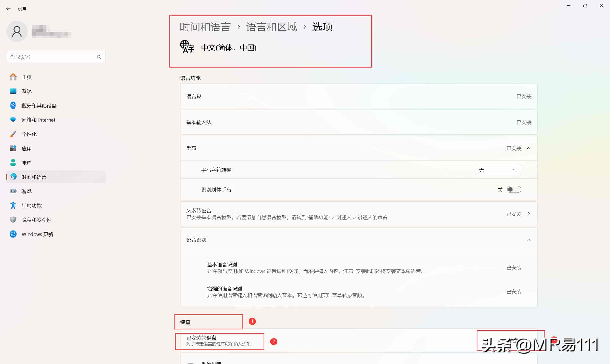This screenshot has width=610, height=364.
Task: Open 主页 home icon in sidebar
Action: coord(13,77)
